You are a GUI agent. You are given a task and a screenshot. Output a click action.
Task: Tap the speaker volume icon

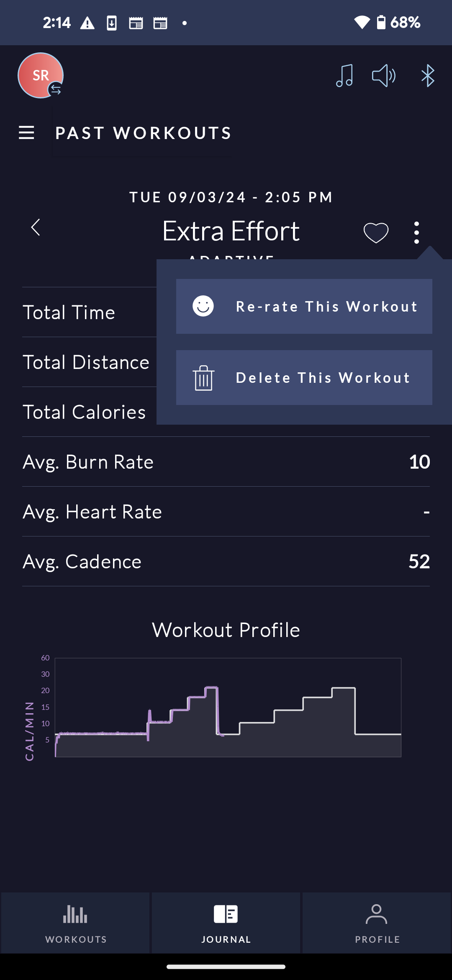(x=384, y=76)
